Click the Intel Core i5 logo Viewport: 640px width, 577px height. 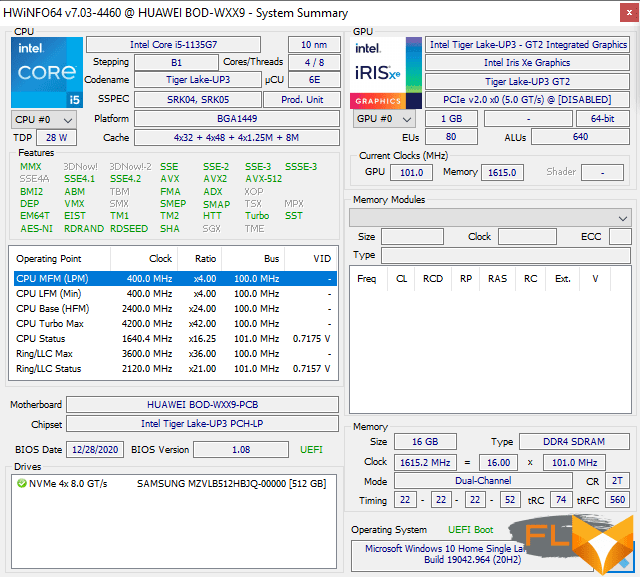tap(47, 72)
